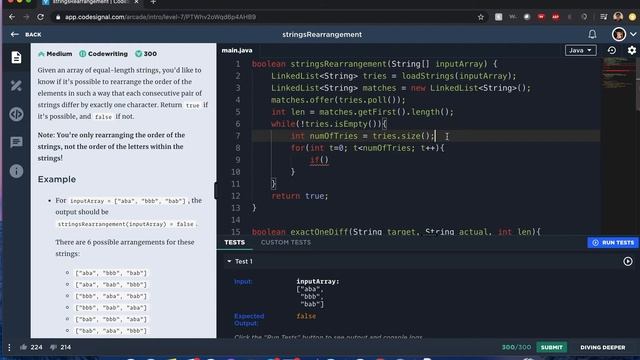The height and width of the screenshot is (360, 640).
Task: Click the 300/300 score text
Action: coord(516,347)
